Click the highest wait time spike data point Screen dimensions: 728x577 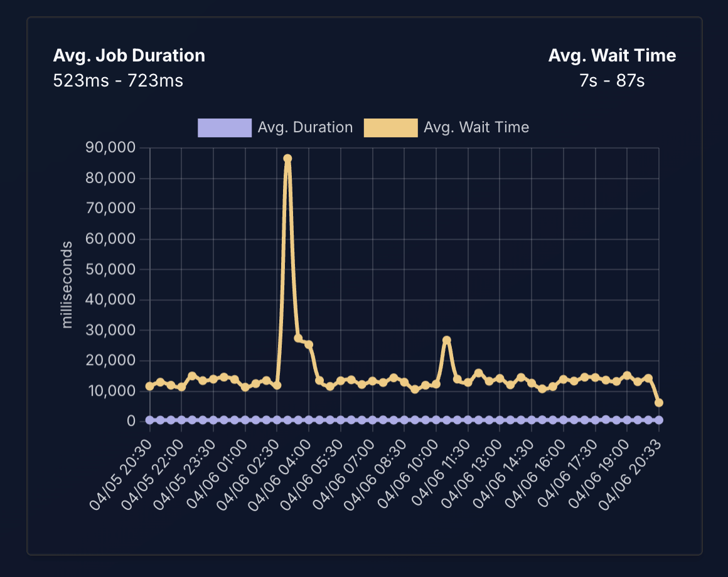[287, 159]
